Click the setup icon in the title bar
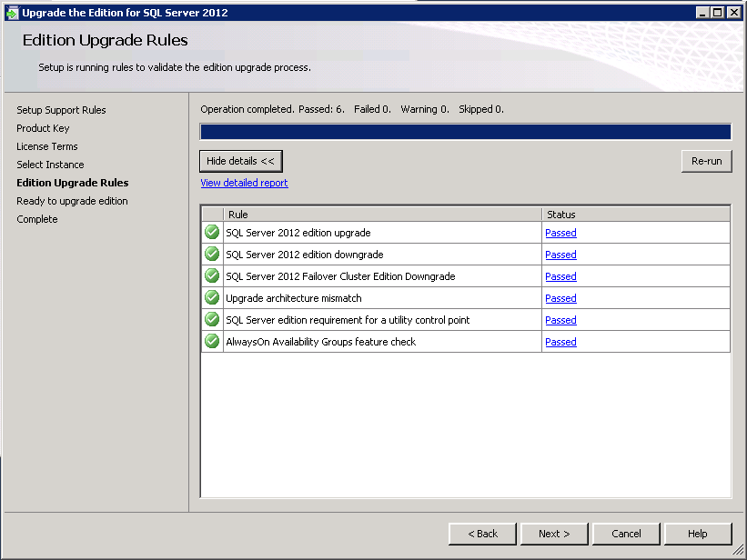The height and width of the screenshot is (560, 747). click(12, 13)
